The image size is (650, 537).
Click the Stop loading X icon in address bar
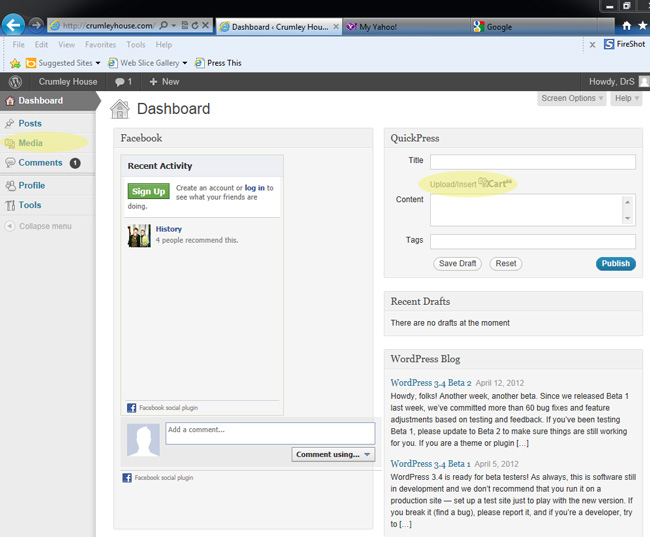click(205, 25)
